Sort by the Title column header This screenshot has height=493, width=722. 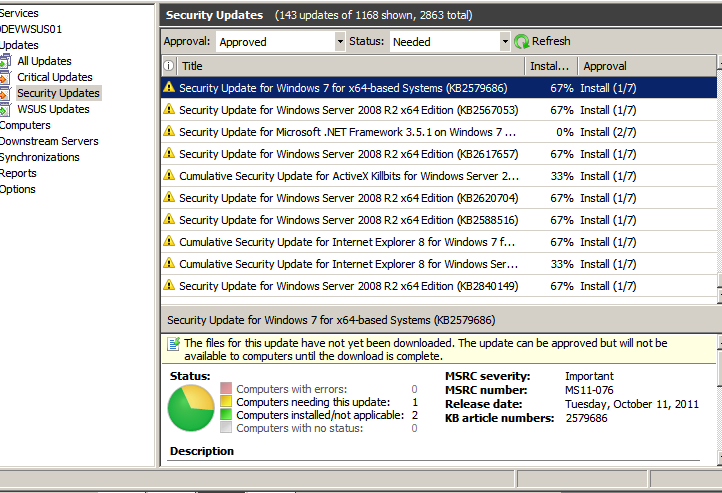(x=351, y=66)
